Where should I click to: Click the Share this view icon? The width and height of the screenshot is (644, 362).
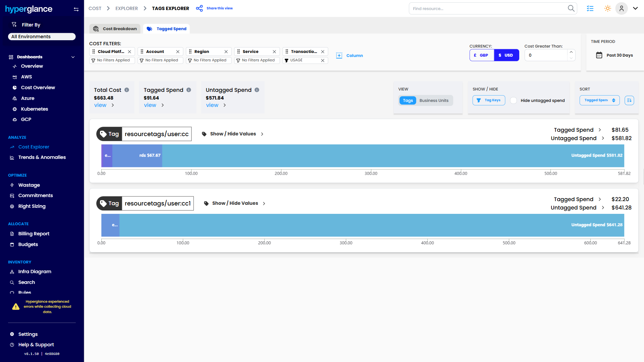click(x=199, y=8)
